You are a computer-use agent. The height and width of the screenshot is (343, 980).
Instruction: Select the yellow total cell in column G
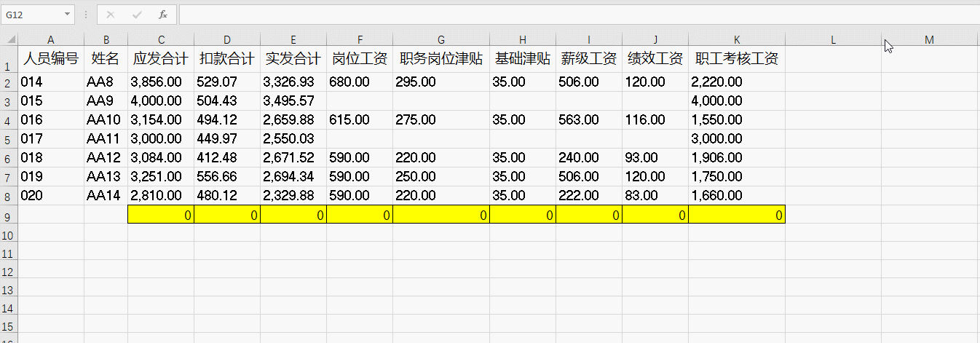click(441, 215)
